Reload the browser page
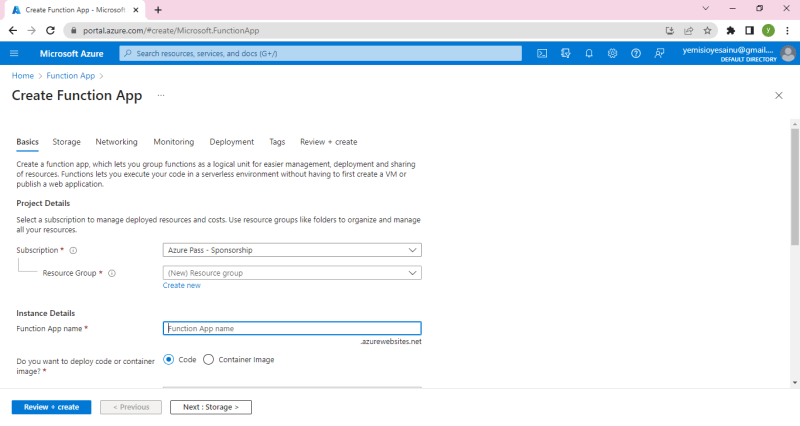Viewport: 800px width, 426px height. (50, 31)
